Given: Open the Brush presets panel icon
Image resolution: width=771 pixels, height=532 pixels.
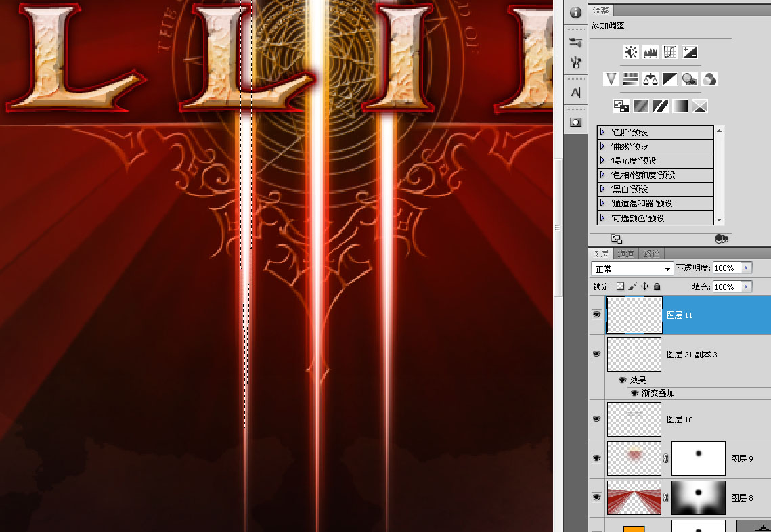Looking at the screenshot, I should pos(575,42).
